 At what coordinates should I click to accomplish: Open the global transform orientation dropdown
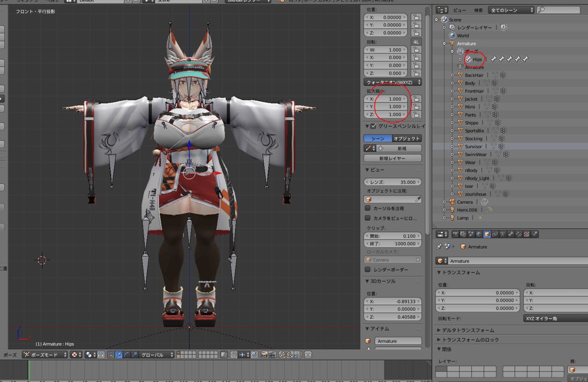coord(158,355)
